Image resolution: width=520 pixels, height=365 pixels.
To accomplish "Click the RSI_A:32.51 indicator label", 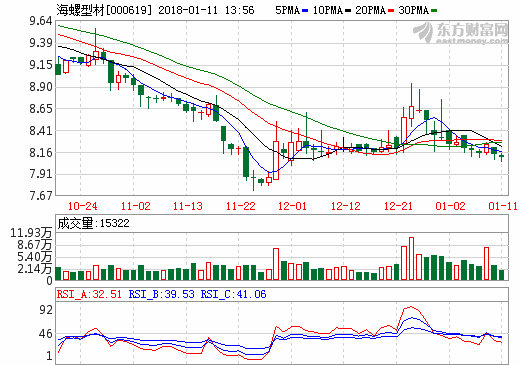I will click(89, 294).
